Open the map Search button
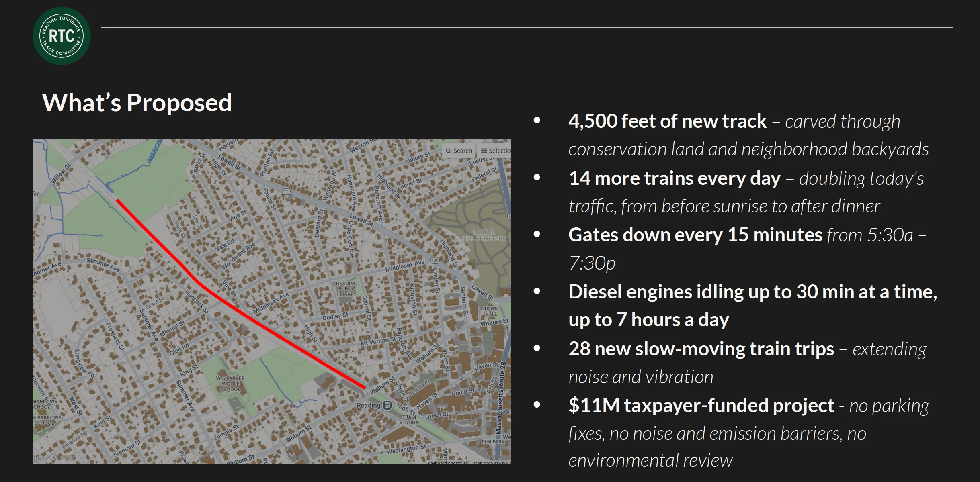This screenshot has width=980, height=482. point(459,151)
